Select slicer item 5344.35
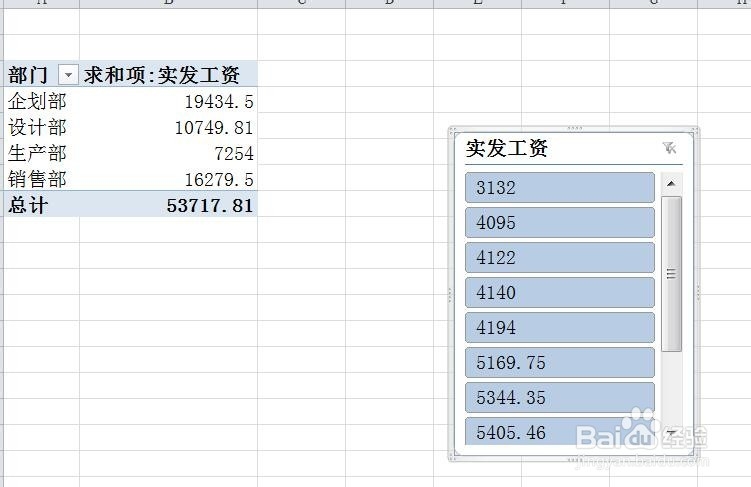751x487 pixels. coord(559,397)
